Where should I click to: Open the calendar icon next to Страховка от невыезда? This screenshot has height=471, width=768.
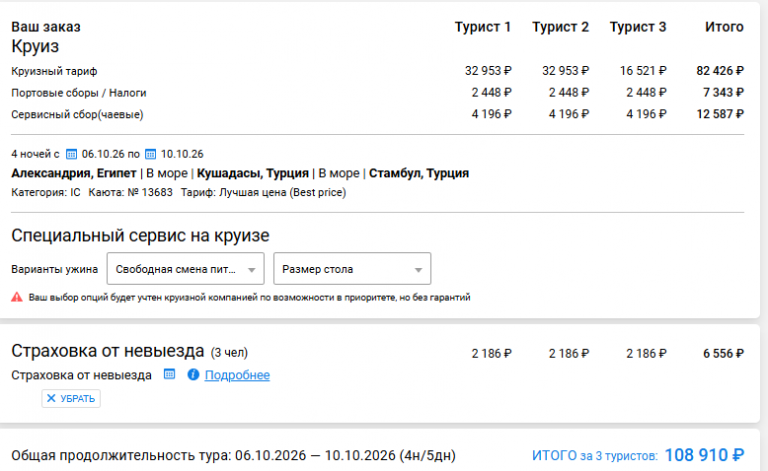(169, 375)
